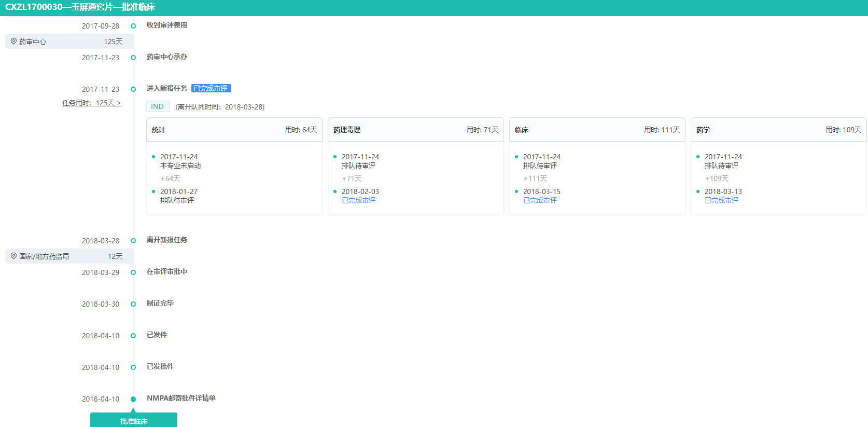Click timeline dot for 离开新报任务
The width and height of the screenshot is (868, 427).
[x=133, y=241]
